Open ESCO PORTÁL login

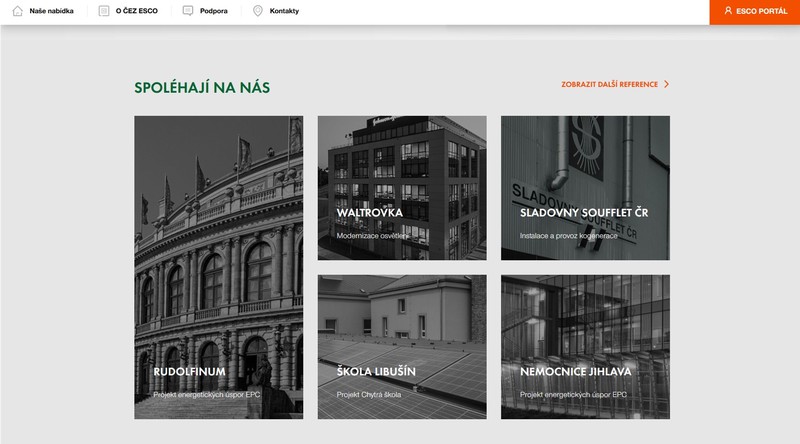click(x=755, y=12)
